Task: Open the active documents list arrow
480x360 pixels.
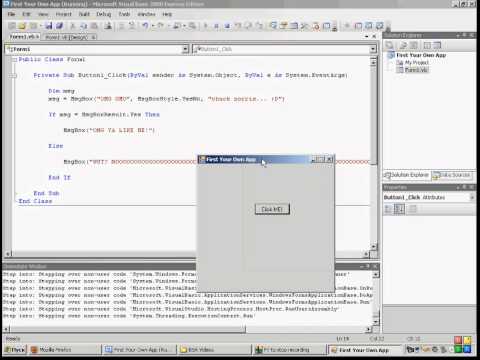Action: pyautogui.click(x=367, y=36)
